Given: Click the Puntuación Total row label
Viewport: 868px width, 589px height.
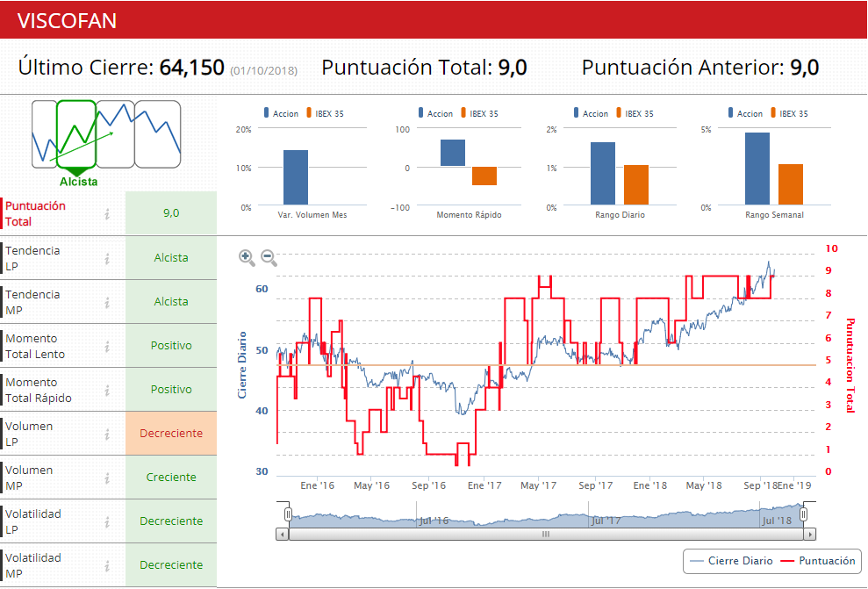Looking at the screenshot, I should (x=35, y=213).
